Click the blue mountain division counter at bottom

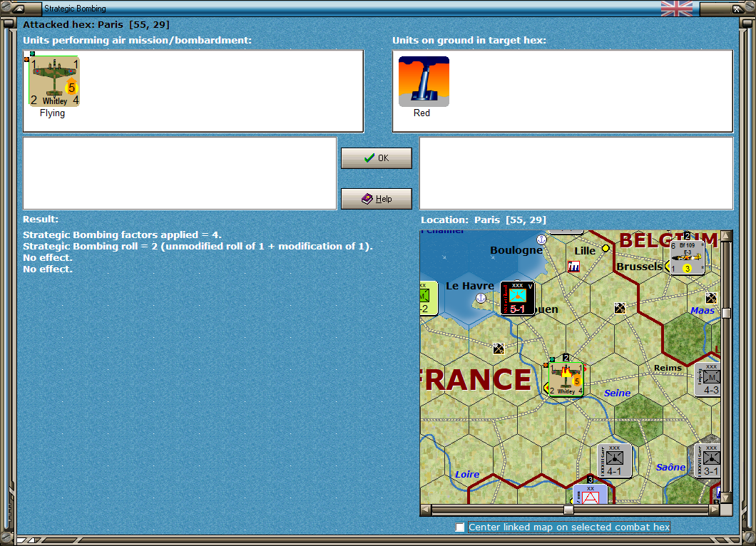(x=590, y=495)
